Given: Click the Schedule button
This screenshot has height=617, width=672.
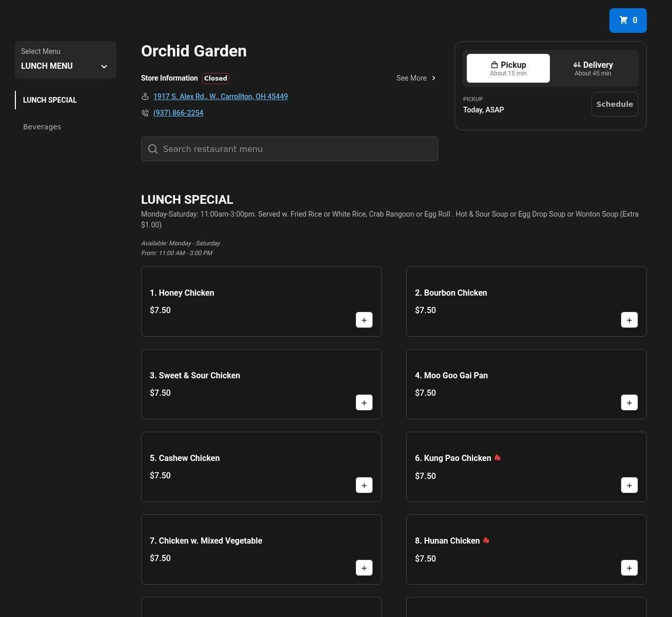Looking at the screenshot, I should tap(614, 104).
